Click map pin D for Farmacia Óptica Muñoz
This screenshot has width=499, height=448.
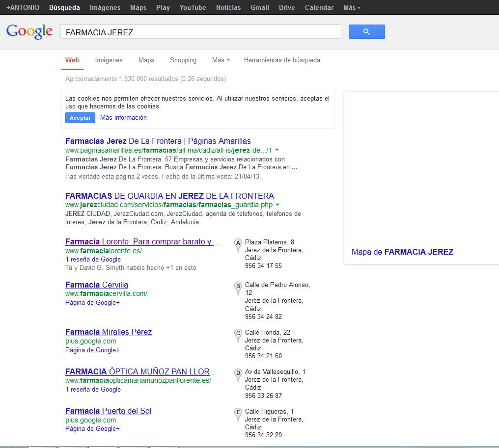(238, 375)
